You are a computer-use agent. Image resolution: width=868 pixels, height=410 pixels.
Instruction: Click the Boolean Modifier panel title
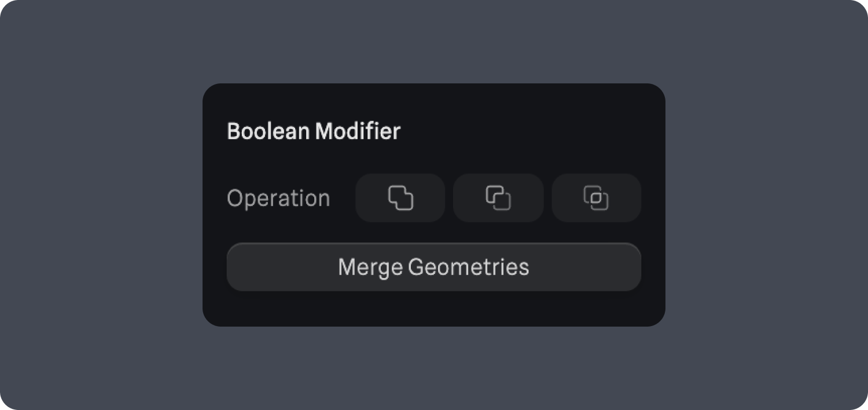(x=313, y=131)
